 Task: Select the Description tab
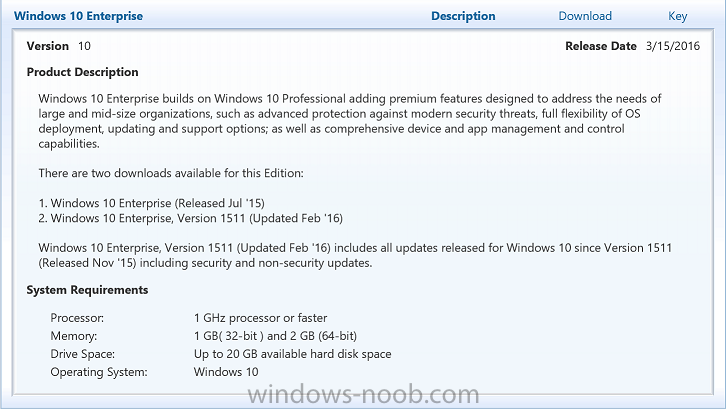click(463, 16)
